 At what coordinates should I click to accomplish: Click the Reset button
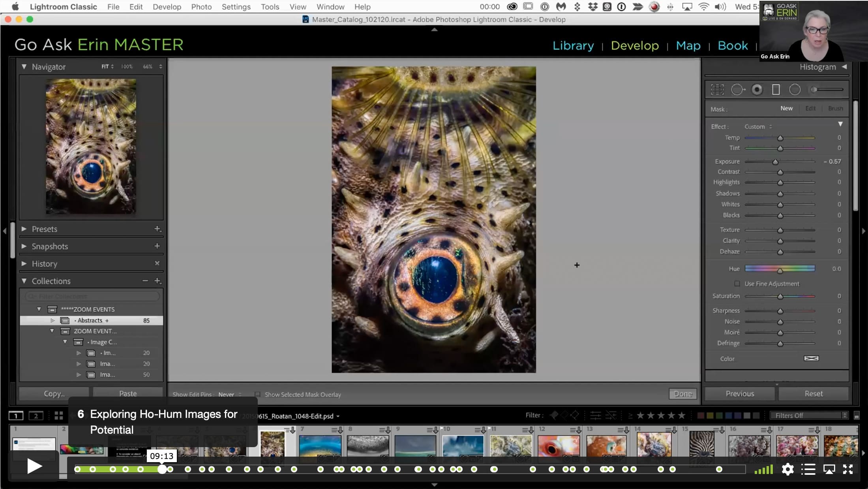click(x=814, y=393)
